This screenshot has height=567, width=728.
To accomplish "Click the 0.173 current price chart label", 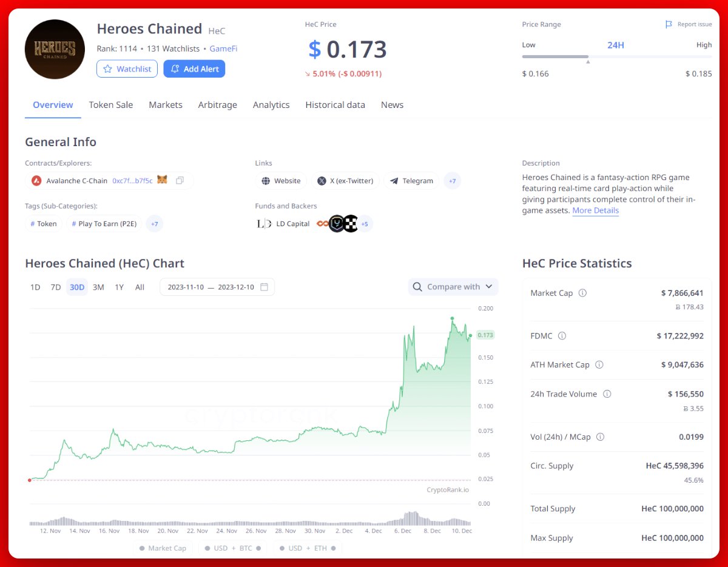I will point(485,335).
